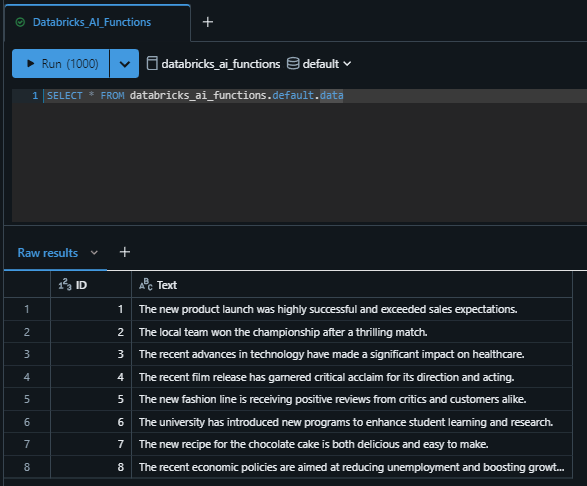Click the string type icon on Text column
587x486 pixels.
pos(146,285)
